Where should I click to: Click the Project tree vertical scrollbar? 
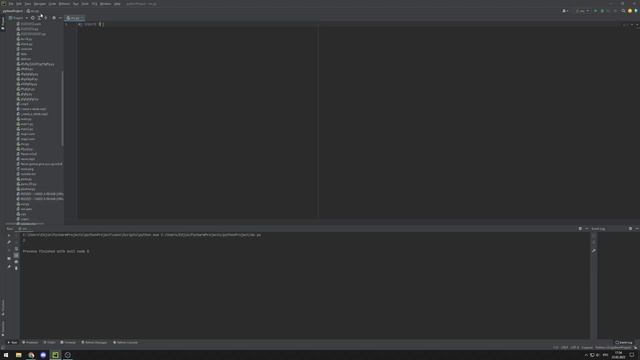(x=62, y=108)
